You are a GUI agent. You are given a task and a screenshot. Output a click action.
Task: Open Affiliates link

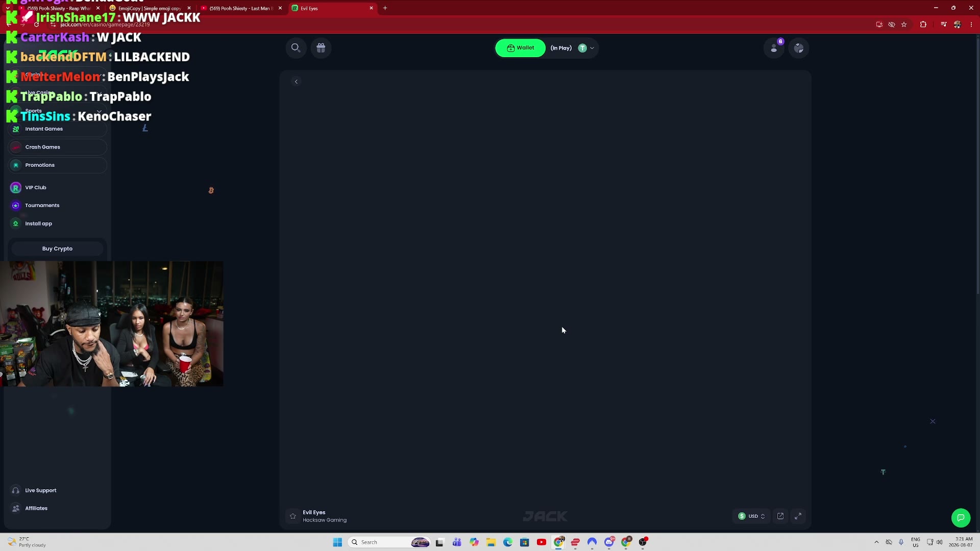36,508
